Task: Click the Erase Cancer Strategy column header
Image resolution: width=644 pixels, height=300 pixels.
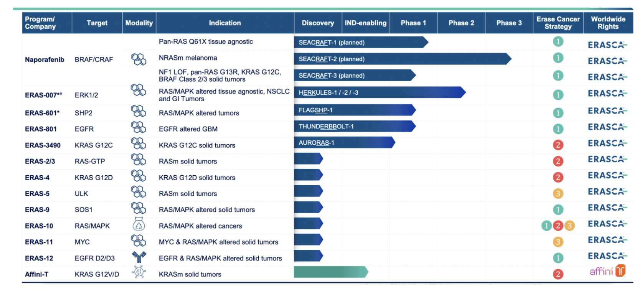Action: [558, 23]
